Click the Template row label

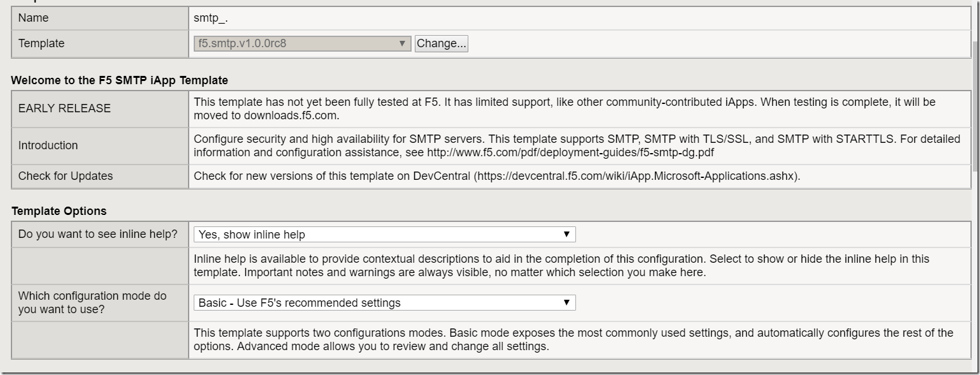click(x=41, y=43)
